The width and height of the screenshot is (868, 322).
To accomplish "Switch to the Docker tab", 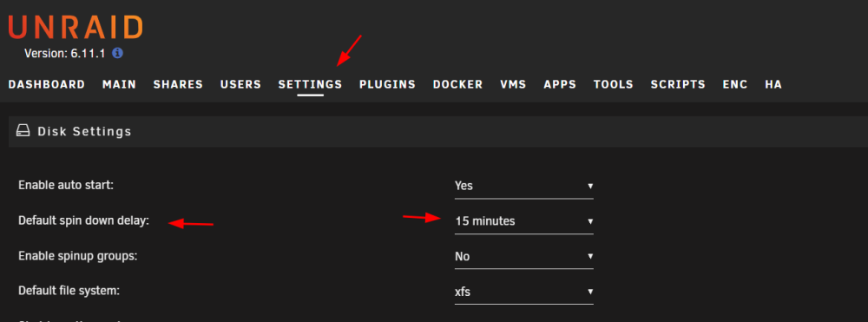I will click(x=457, y=85).
